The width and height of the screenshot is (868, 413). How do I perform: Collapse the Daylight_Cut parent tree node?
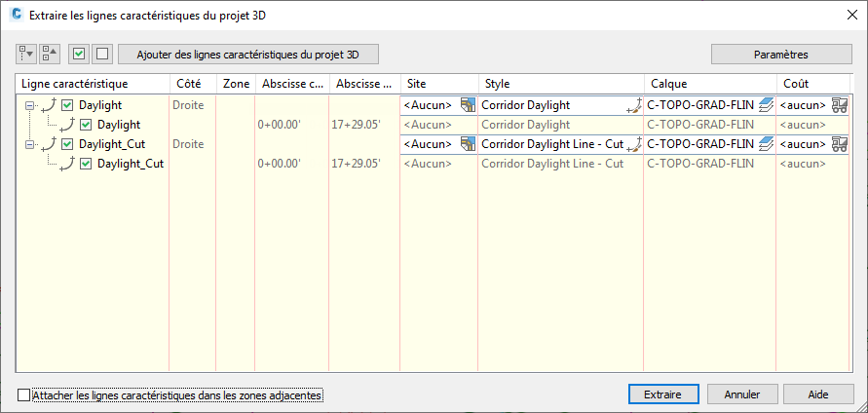(x=29, y=144)
